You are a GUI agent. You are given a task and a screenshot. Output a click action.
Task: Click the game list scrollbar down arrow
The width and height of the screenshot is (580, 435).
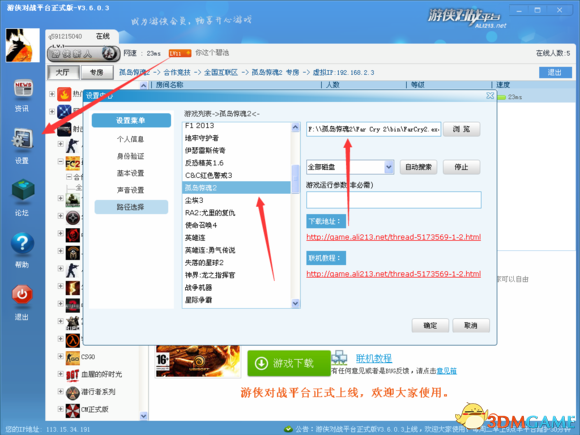click(x=295, y=303)
